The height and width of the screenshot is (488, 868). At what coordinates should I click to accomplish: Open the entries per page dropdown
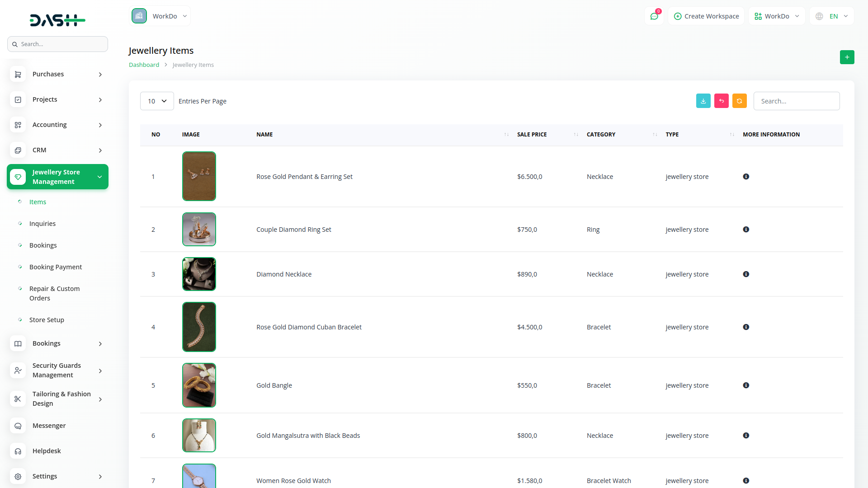[x=157, y=101]
